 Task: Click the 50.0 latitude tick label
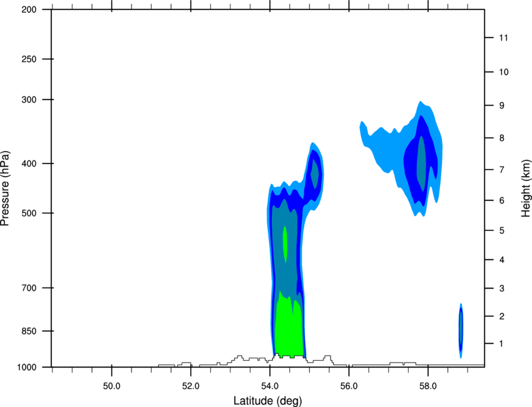click(111, 386)
